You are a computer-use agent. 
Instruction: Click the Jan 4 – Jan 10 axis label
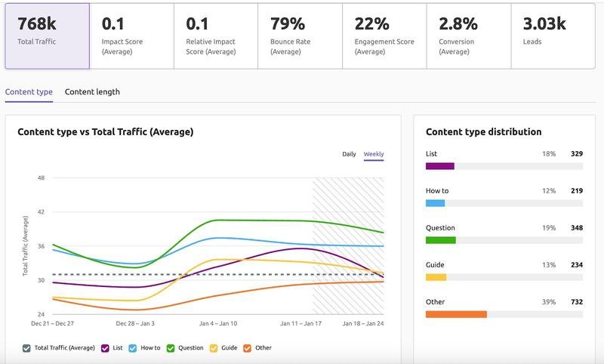click(x=217, y=323)
